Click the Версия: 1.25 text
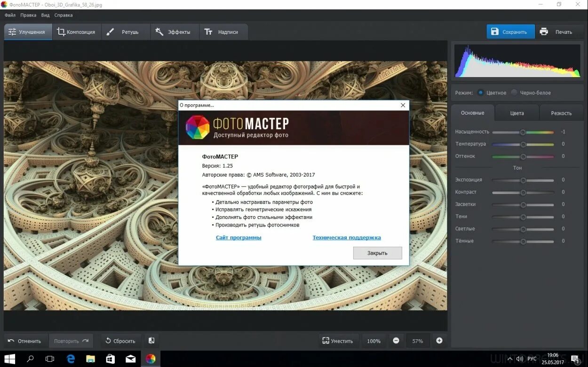This screenshot has height=367, width=588. (217, 166)
